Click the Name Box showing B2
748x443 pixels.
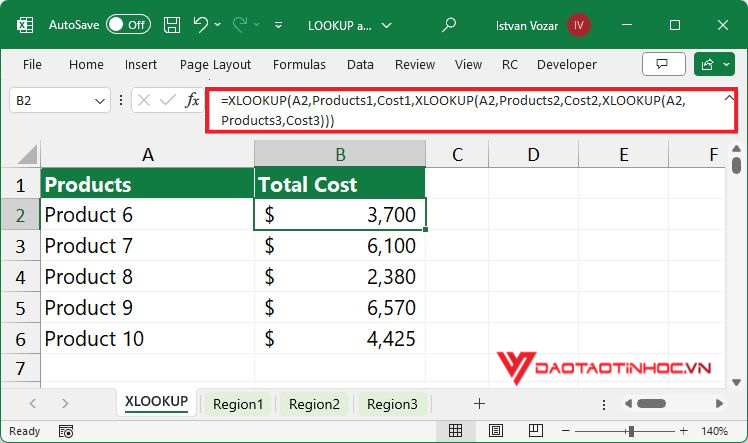[x=52, y=101]
